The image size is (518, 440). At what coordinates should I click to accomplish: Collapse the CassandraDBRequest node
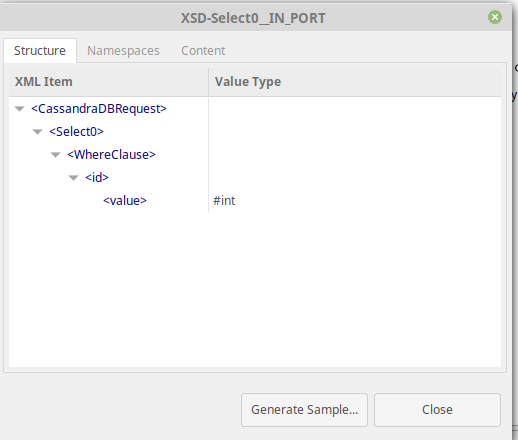pyautogui.click(x=20, y=109)
